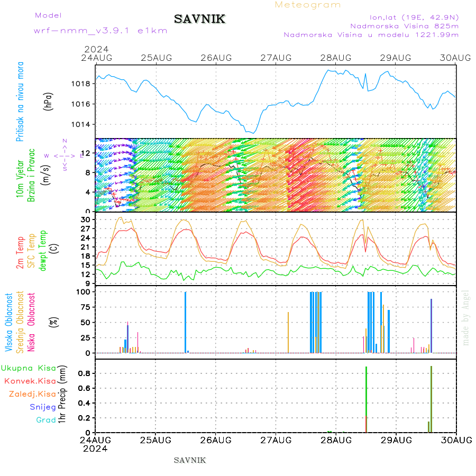Select the "1hr Precip (mm)" axis label

(x=62, y=395)
